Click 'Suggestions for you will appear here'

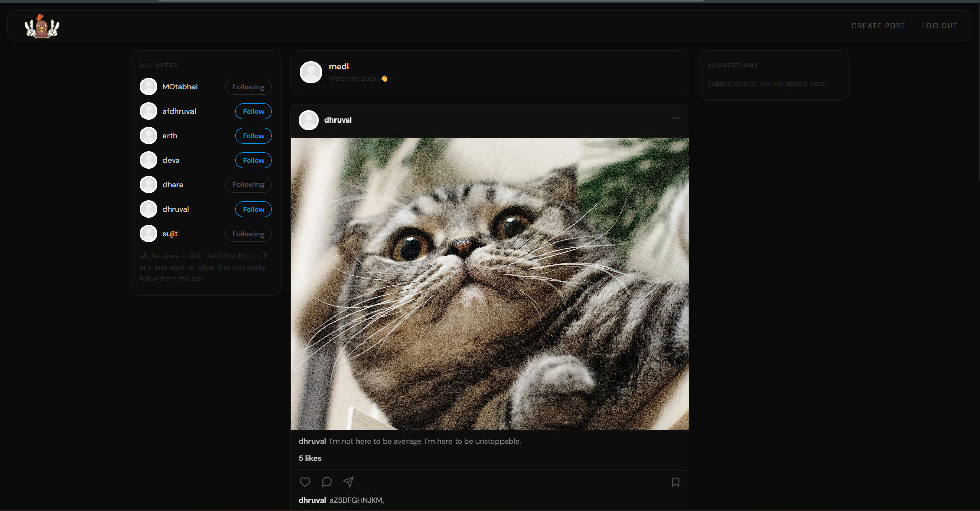tap(766, 83)
